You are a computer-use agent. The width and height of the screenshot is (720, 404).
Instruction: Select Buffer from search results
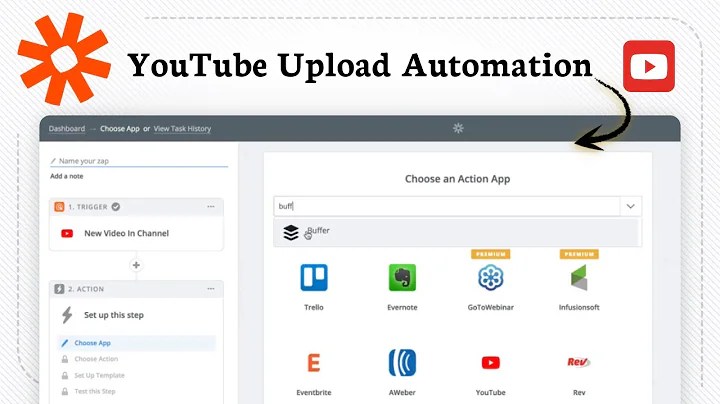point(456,232)
